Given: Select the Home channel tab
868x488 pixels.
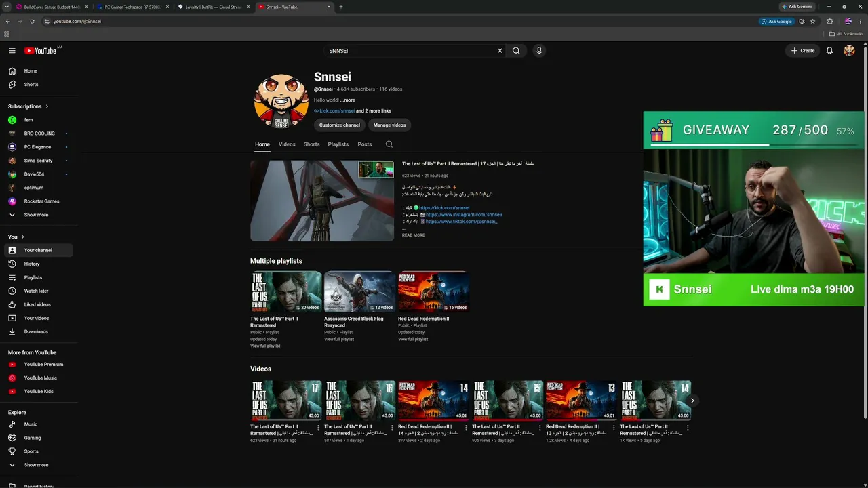Looking at the screenshot, I should [262, 144].
